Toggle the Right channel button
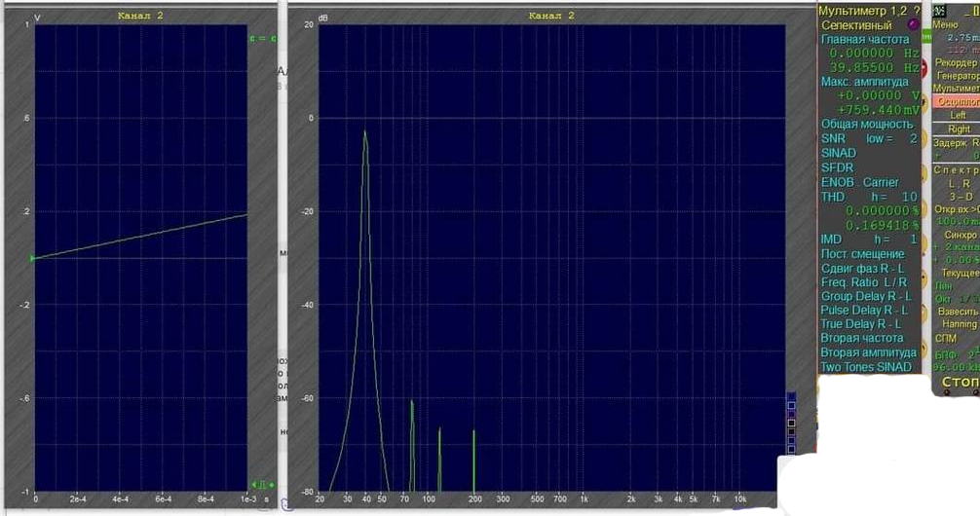The width and height of the screenshot is (980, 516). [x=959, y=129]
